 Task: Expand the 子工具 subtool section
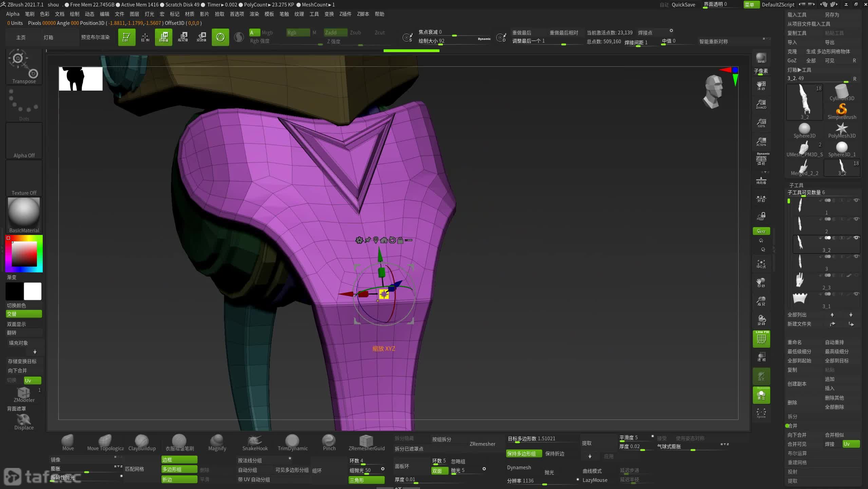pyautogui.click(x=796, y=185)
